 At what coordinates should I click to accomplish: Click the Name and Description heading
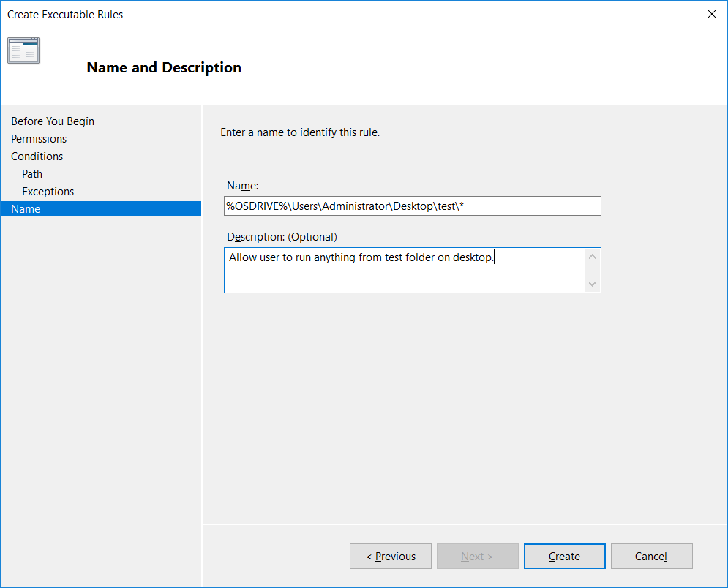coord(164,68)
